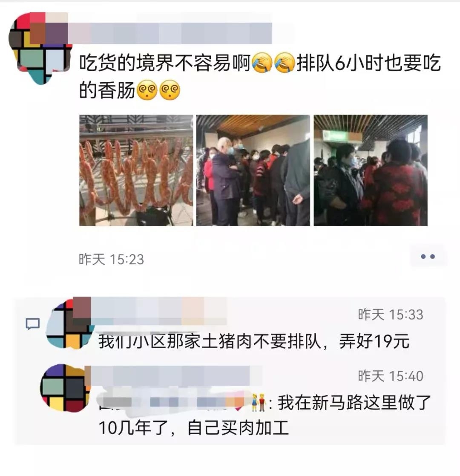Open the hanging sausages photo

tap(136, 170)
